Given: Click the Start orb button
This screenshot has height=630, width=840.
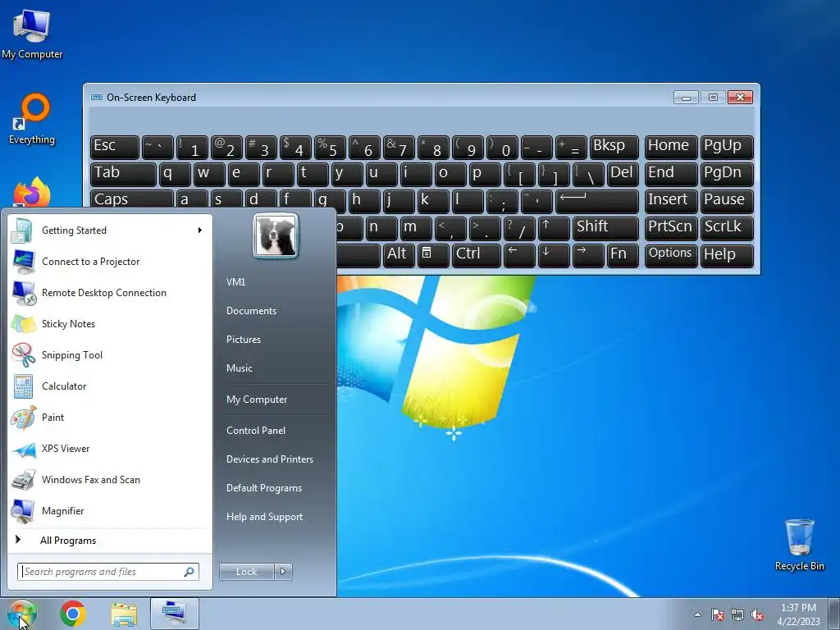Looking at the screenshot, I should (x=22, y=614).
